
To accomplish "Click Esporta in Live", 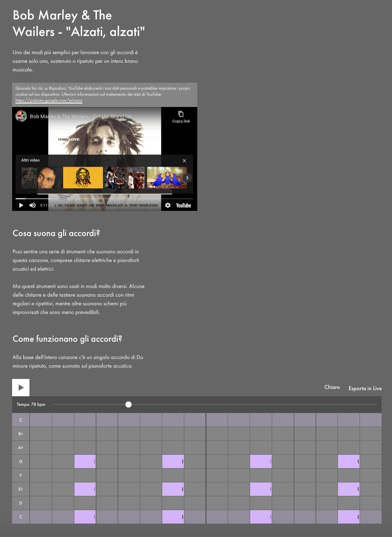I will (365, 388).
